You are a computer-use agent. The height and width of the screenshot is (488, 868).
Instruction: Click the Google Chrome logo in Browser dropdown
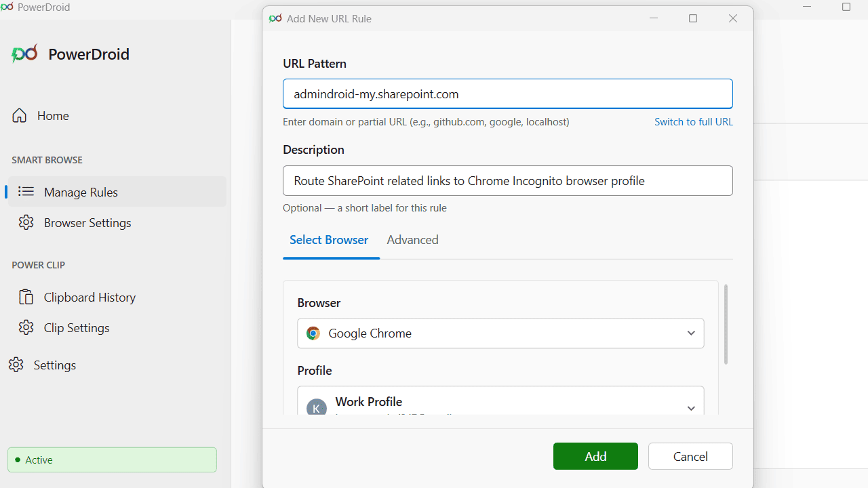(313, 333)
